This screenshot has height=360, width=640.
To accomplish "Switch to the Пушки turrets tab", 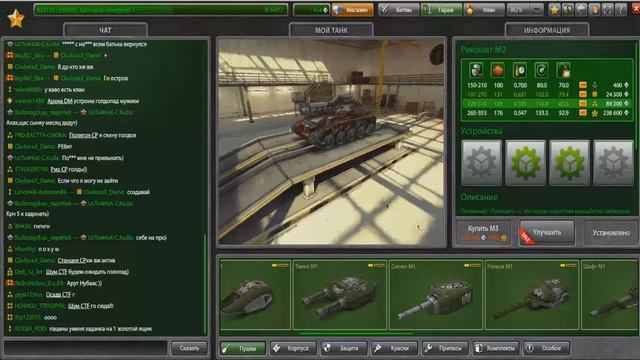I will point(242,348).
